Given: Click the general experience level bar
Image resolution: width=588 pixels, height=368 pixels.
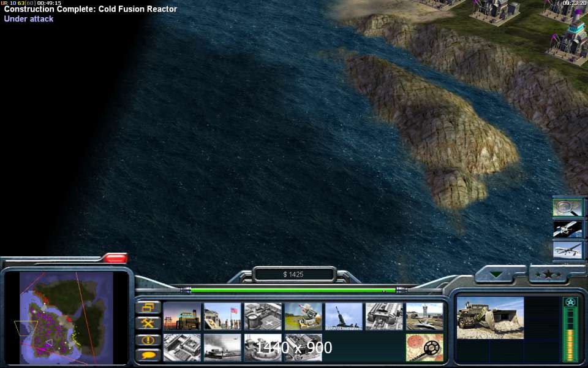Looking at the screenshot, I should click(x=570, y=334).
